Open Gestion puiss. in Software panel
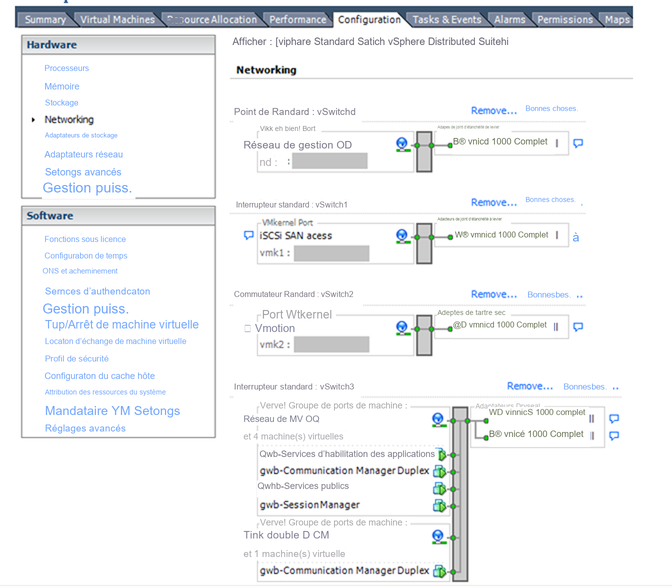The height and width of the screenshot is (587, 672). pos(86,309)
